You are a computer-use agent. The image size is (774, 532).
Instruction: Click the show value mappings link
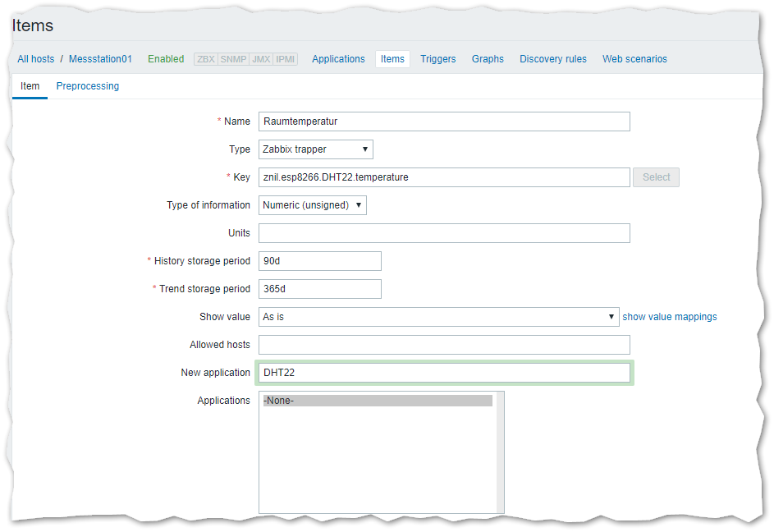point(669,317)
